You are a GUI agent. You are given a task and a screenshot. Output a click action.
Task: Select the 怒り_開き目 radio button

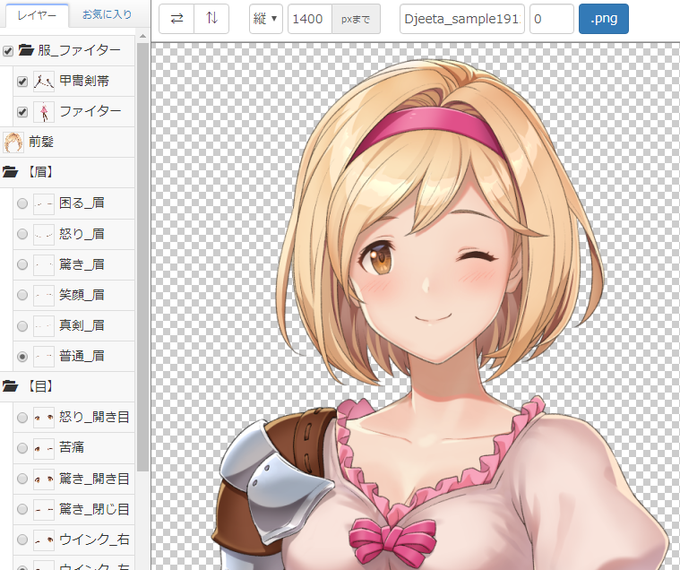(22, 418)
